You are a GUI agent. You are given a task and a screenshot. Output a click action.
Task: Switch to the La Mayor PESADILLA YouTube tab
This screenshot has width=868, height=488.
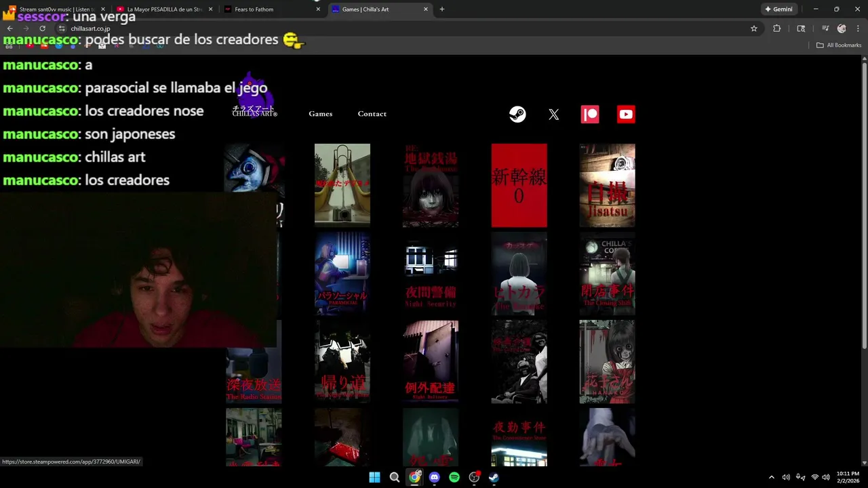click(164, 9)
